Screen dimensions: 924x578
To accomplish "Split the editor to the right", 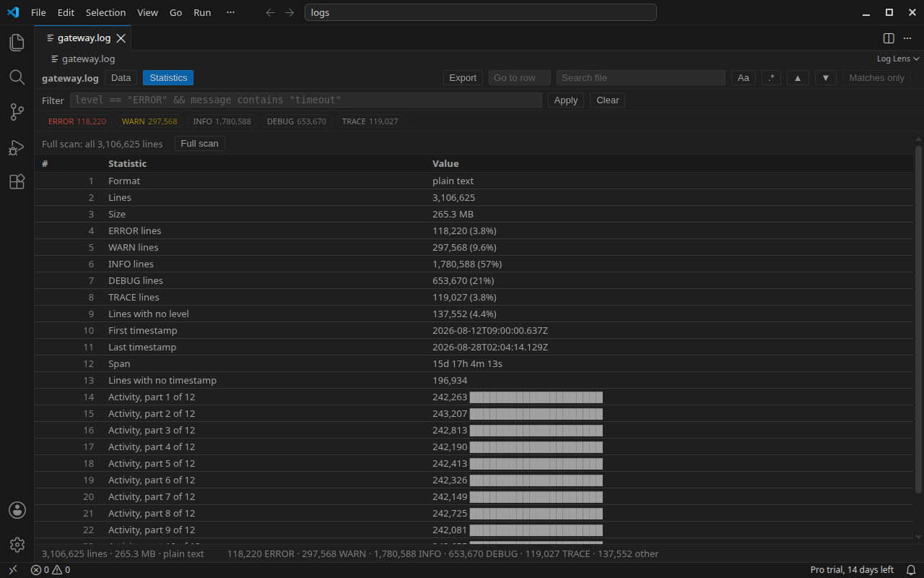I will 889,38.
